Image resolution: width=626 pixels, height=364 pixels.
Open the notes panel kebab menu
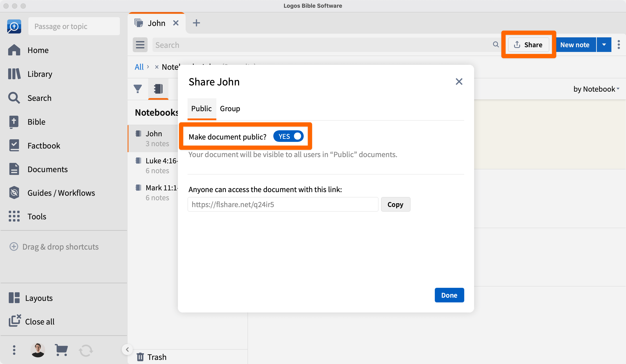tap(619, 45)
